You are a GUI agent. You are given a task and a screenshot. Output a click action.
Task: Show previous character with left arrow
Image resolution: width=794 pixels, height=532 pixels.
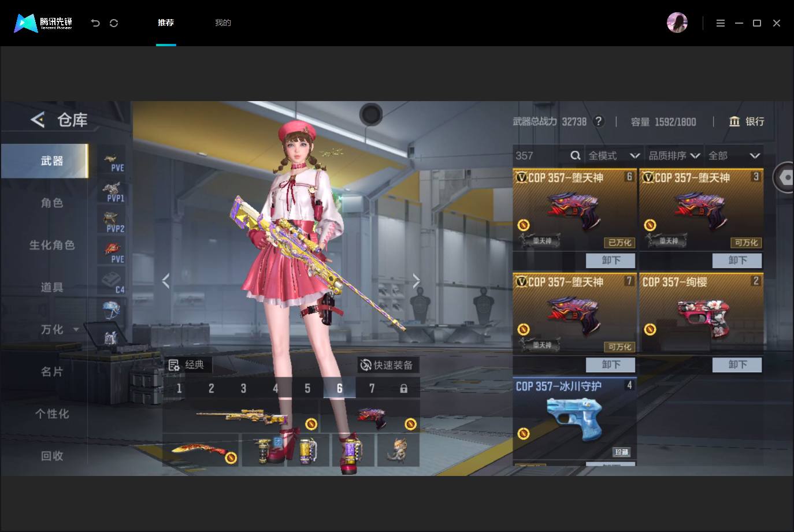166,281
